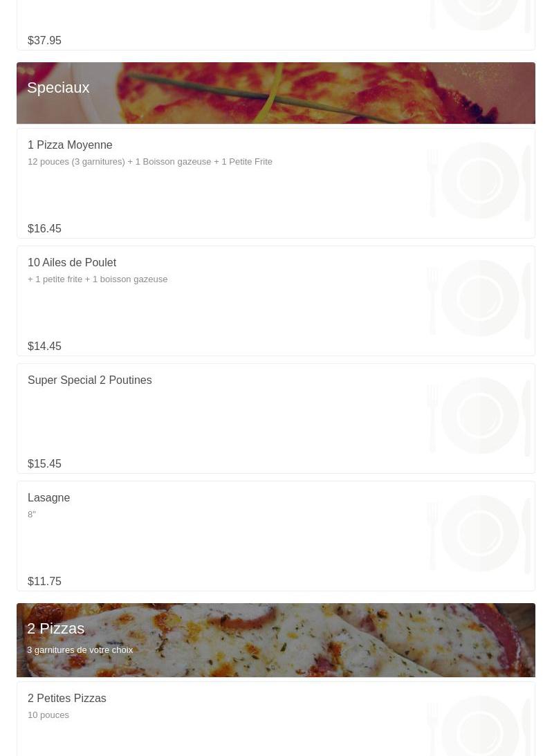The image size is (543, 756).
Task: Click the 2 Petites Pizzas plate icon
Action: [479, 723]
